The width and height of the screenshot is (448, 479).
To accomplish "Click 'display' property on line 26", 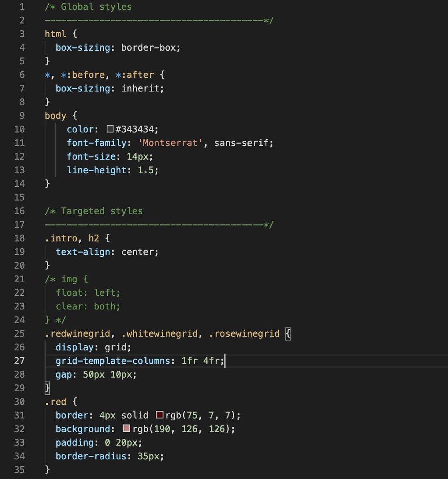I will coord(75,347).
